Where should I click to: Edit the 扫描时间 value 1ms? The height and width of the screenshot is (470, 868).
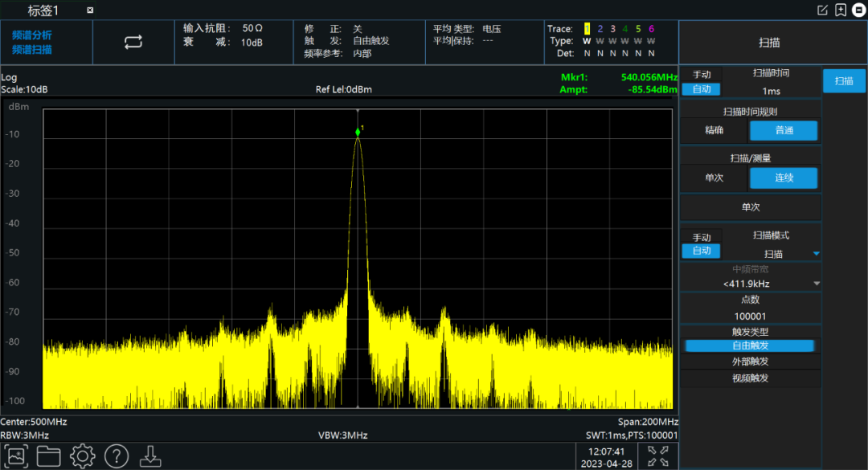(771, 91)
